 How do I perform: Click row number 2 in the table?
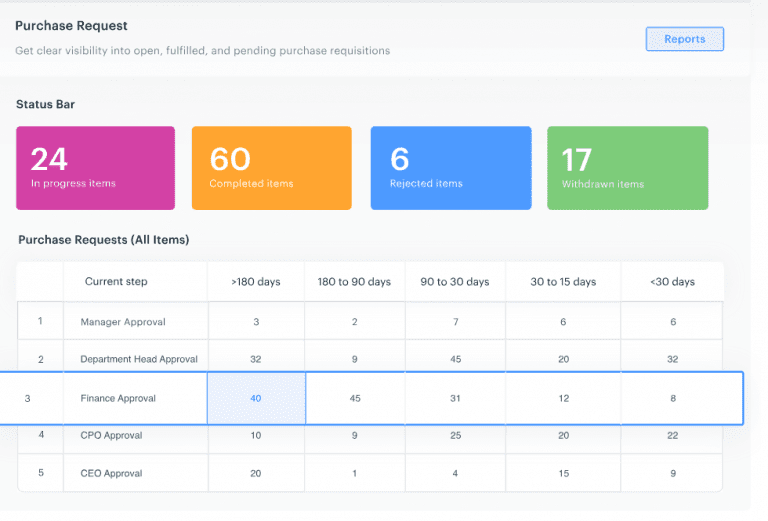[41, 359]
